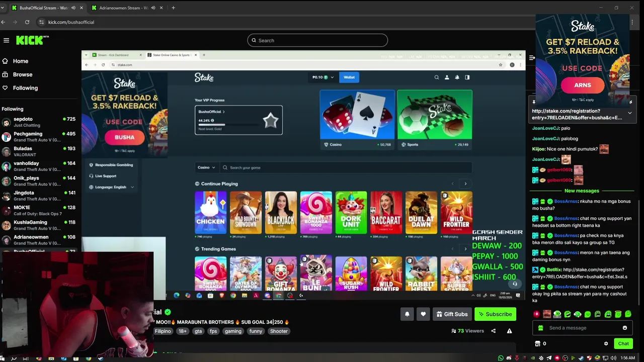Click the Kick Search box
The image size is (644, 362).
coord(317,40)
